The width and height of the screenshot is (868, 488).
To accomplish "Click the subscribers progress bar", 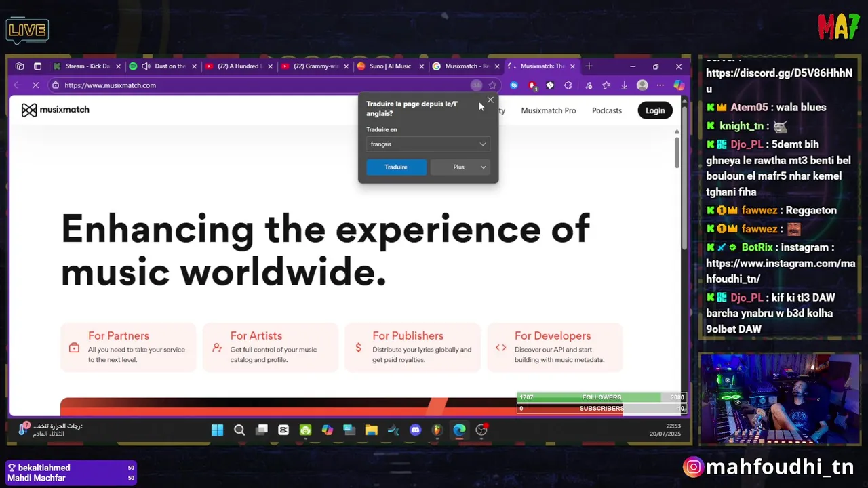I will (x=601, y=409).
